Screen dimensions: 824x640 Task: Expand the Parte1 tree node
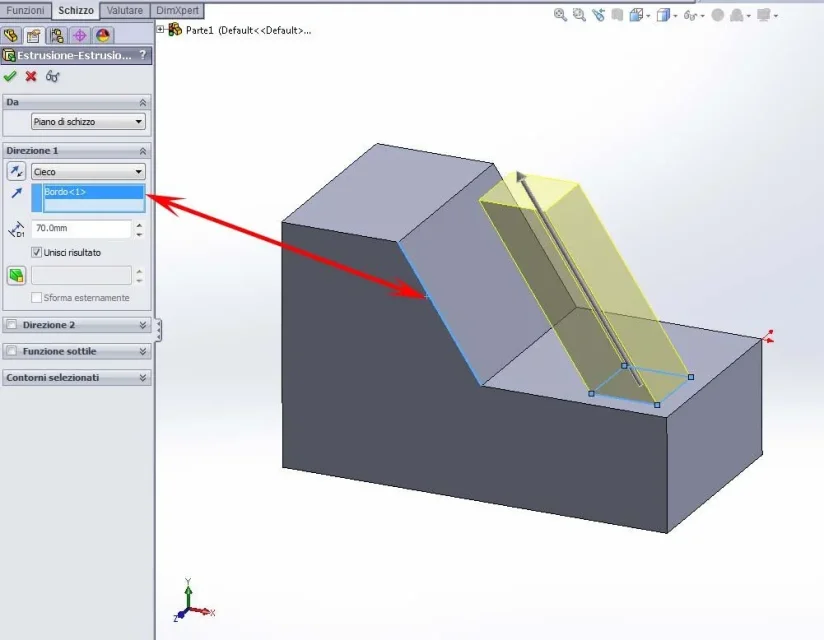click(160, 29)
